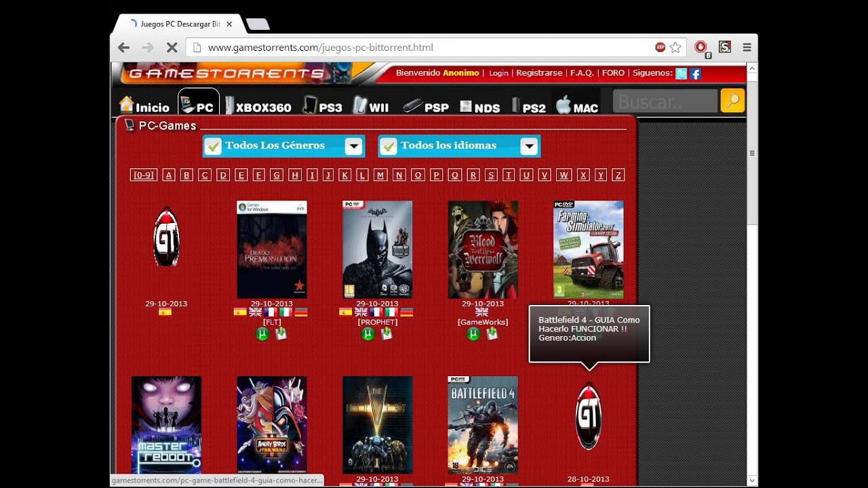
Task: Click [FLT] release group text
Action: (272, 322)
